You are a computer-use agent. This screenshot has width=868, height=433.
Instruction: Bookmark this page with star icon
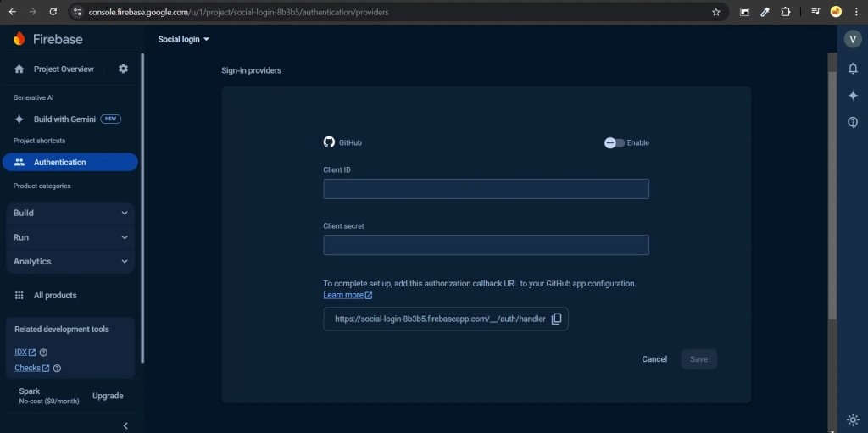[716, 12]
